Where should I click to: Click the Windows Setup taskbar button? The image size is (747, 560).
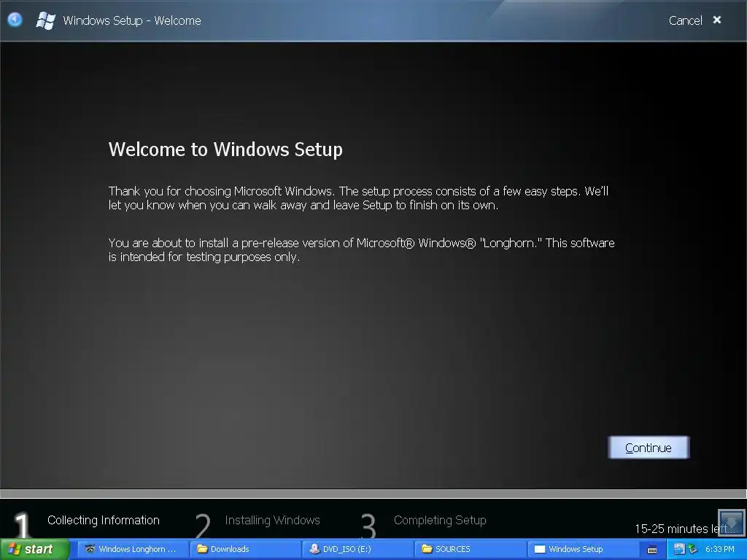582,549
